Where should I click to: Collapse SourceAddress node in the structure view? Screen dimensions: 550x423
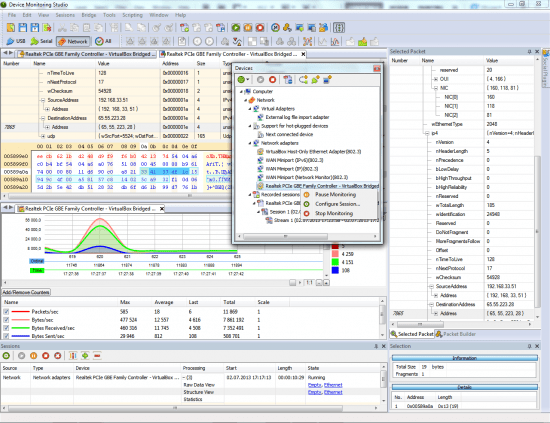pyautogui.click(x=43, y=100)
